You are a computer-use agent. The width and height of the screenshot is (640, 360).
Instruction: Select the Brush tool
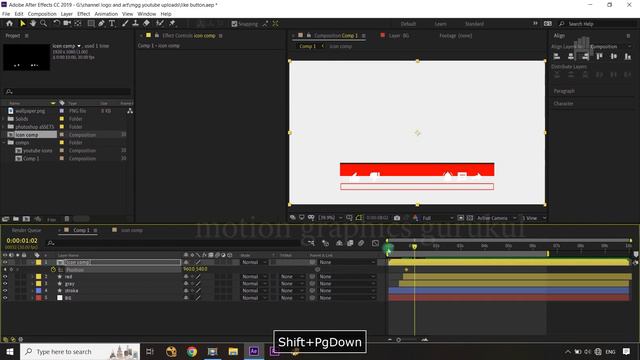125,24
